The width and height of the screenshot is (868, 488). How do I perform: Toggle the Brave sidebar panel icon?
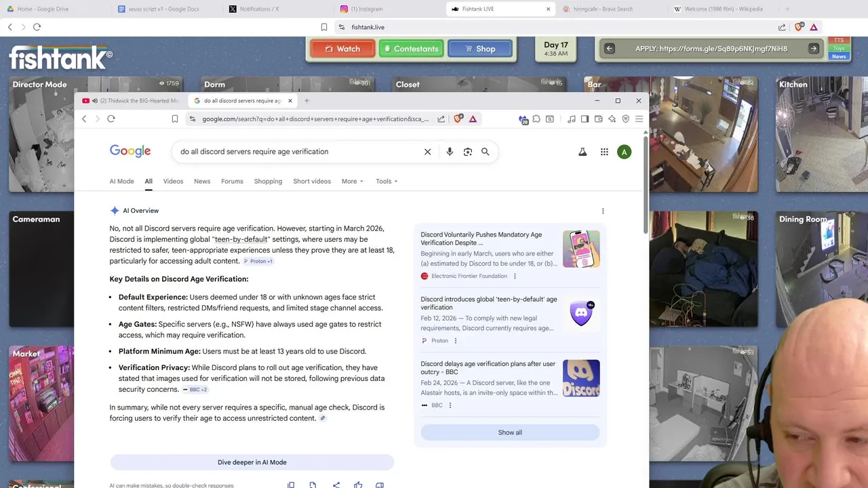pos(585,119)
